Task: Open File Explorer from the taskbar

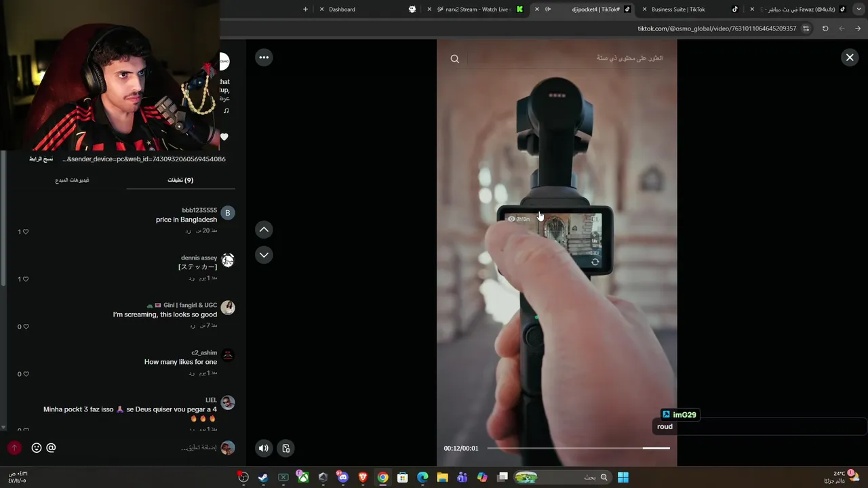Action: click(x=442, y=477)
